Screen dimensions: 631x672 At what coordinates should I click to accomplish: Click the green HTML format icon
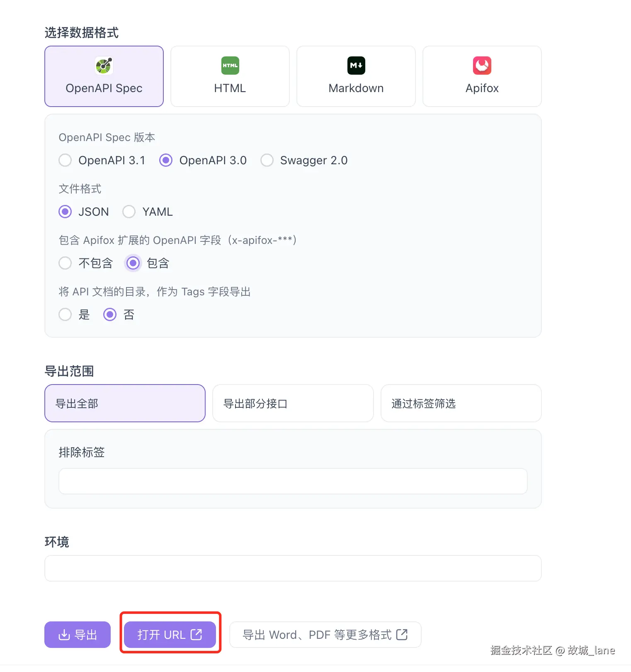point(230,66)
